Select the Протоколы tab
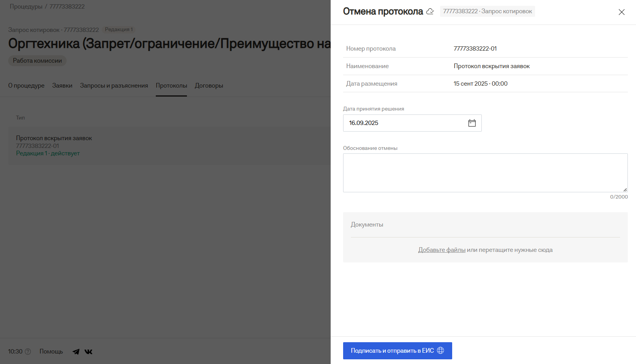The image size is (636, 364). point(171,86)
